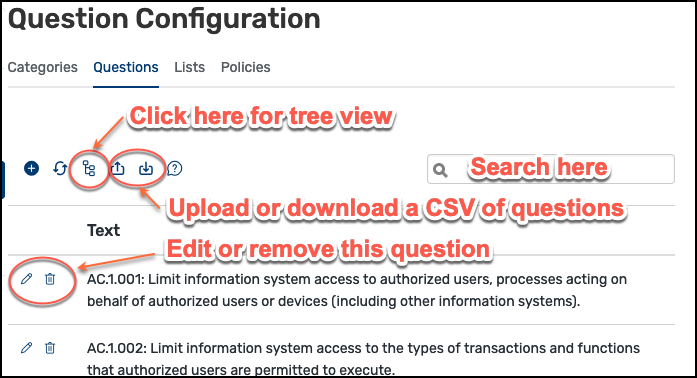697x378 pixels.
Task: Open the tree view icon
Action: (x=89, y=169)
